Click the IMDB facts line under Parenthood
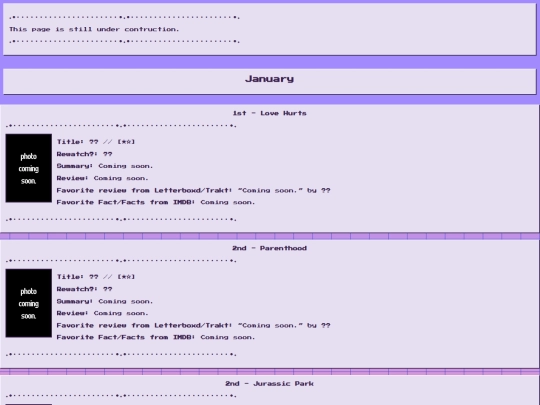The width and height of the screenshot is (540, 405). (x=156, y=337)
